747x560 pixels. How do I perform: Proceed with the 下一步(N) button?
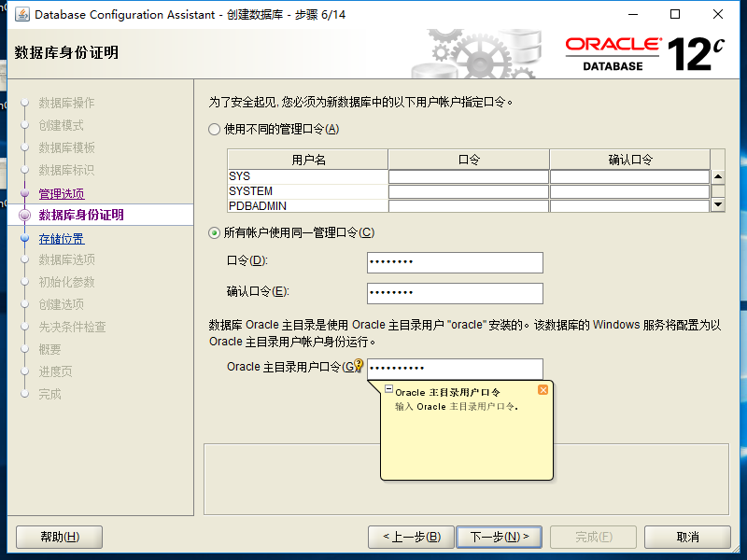pyautogui.click(x=500, y=538)
